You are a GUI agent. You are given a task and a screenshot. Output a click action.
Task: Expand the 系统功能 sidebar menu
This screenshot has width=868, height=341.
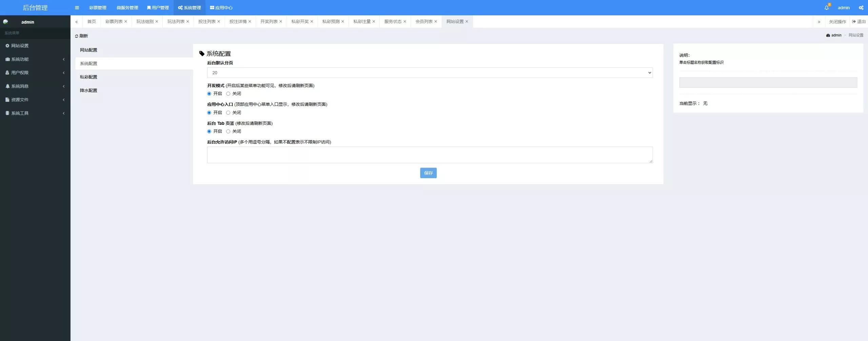point(35,59)
